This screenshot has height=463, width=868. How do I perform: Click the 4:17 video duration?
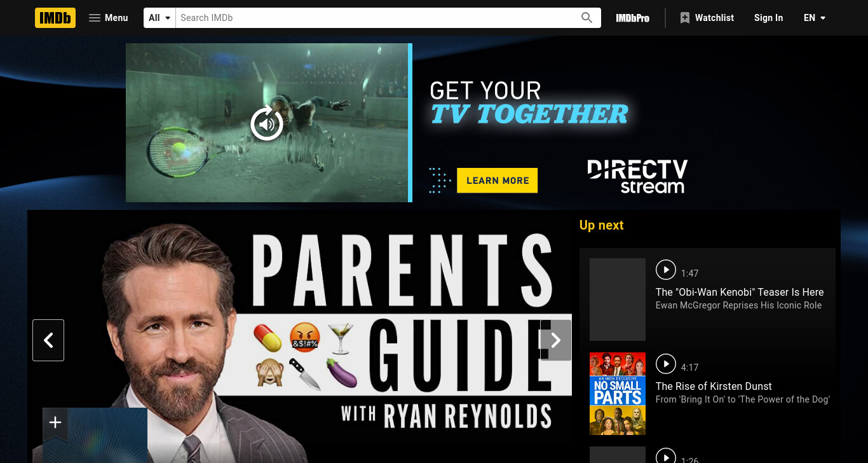(689, 368)
